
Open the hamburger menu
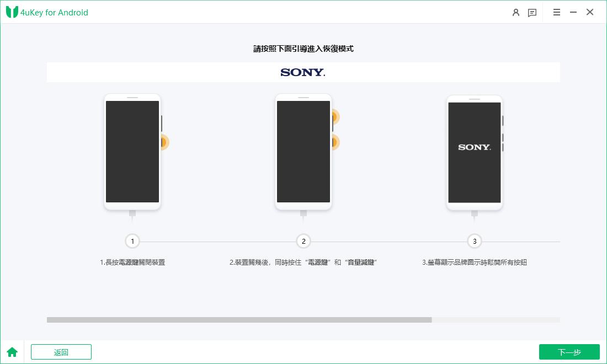pyautogui.click(x=557, y=12)
